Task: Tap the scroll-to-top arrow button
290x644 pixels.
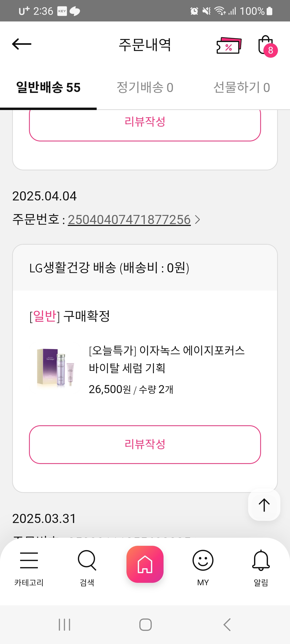Action: [264, 505]
